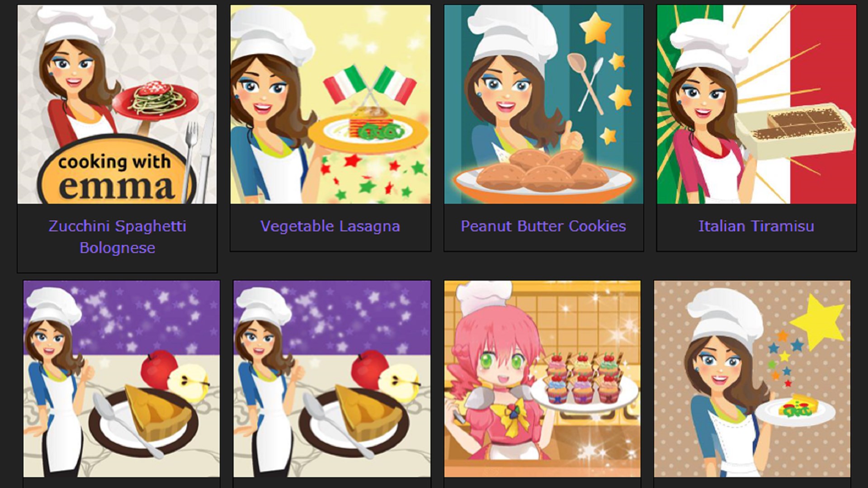Click the Vegetable Lasagna title link

pos(330,226)
